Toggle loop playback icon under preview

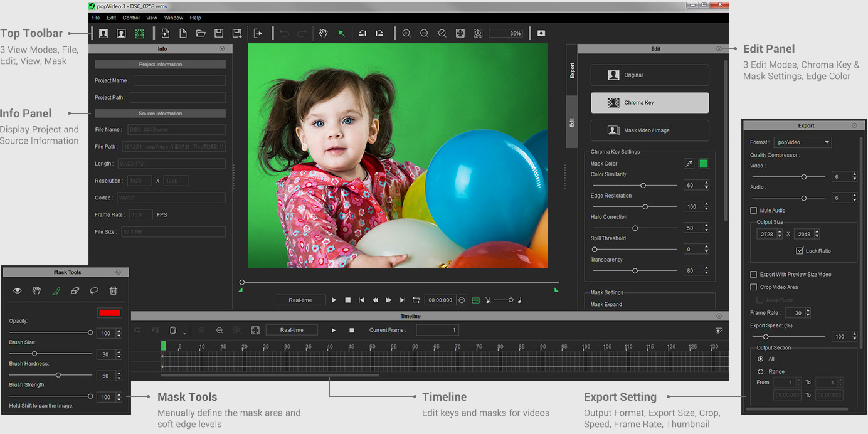tap(416, 300)
